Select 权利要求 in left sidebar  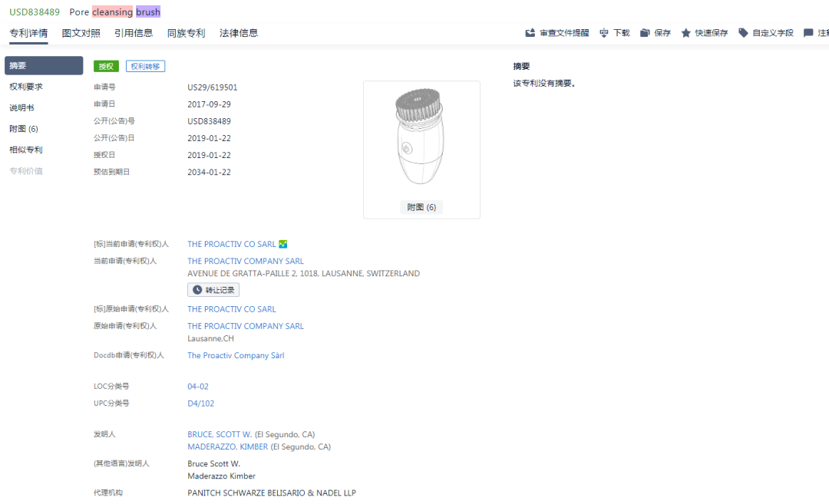26,87
